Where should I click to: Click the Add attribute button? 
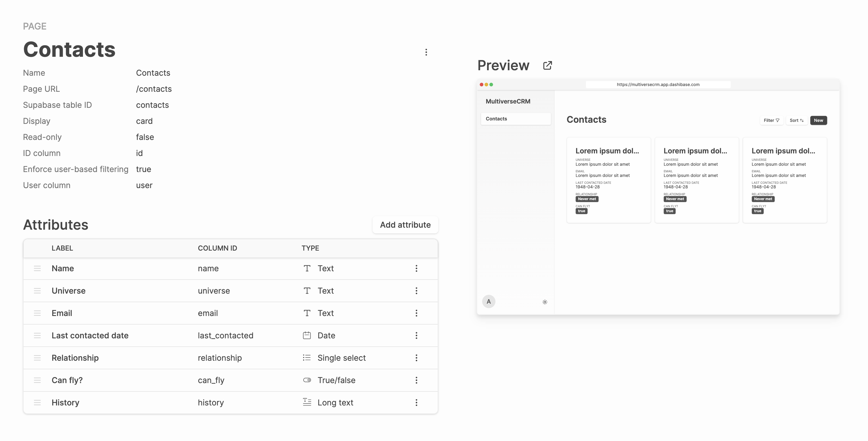tap(405, 225)
